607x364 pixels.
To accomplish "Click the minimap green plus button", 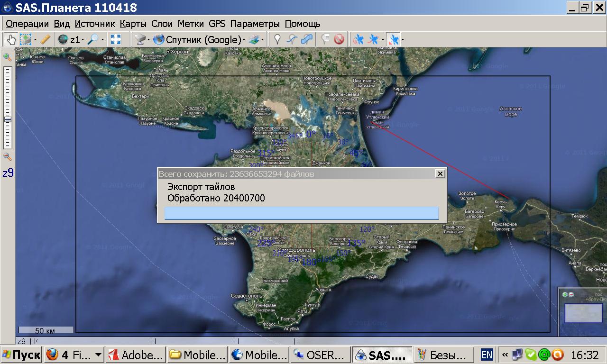I will point(565,294).
